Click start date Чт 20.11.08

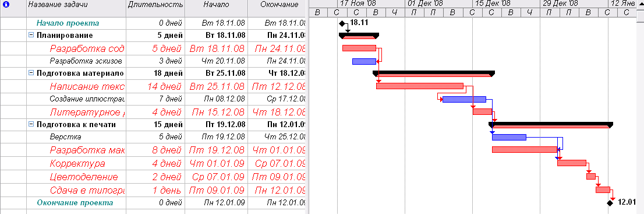pyautogui.click(x=217, y=61)
